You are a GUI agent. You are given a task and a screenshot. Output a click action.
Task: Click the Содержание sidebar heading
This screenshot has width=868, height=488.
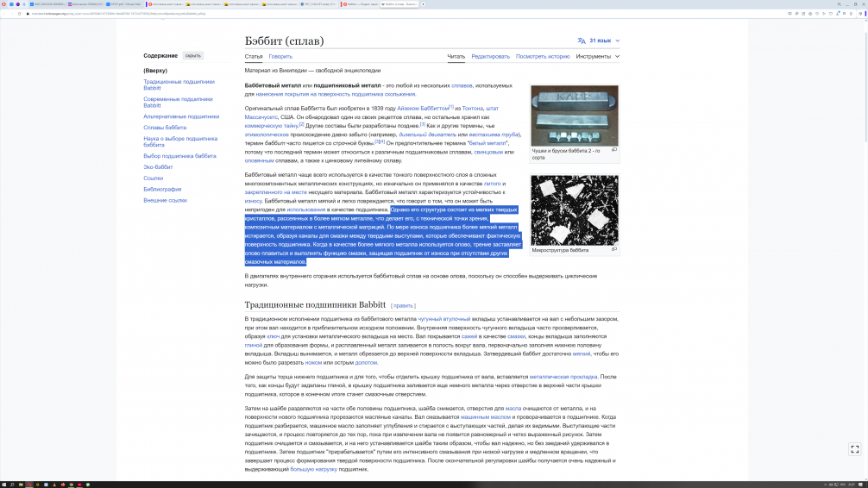160,56
